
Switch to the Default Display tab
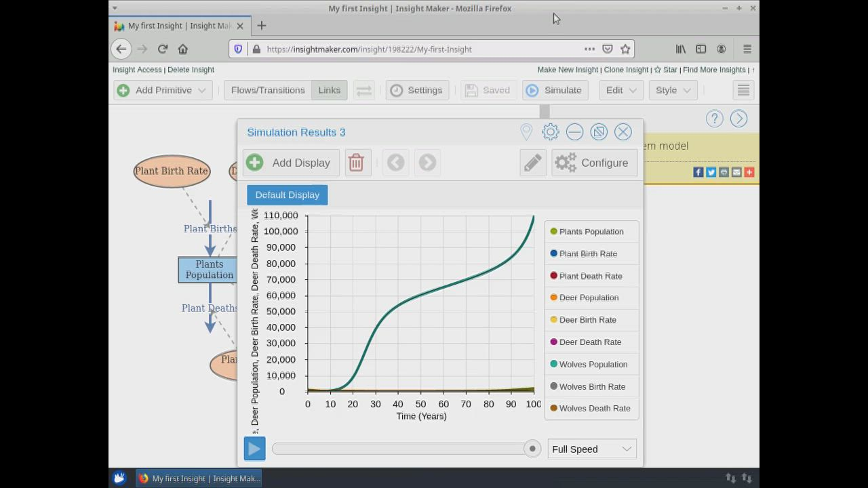coord(288,195)
